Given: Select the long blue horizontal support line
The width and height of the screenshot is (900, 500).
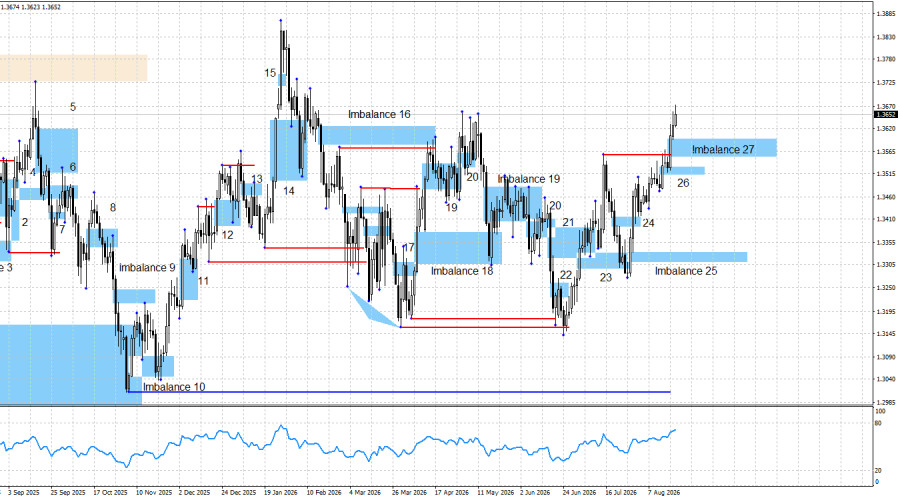Looking at the screenshot, I should click(399, 392).
